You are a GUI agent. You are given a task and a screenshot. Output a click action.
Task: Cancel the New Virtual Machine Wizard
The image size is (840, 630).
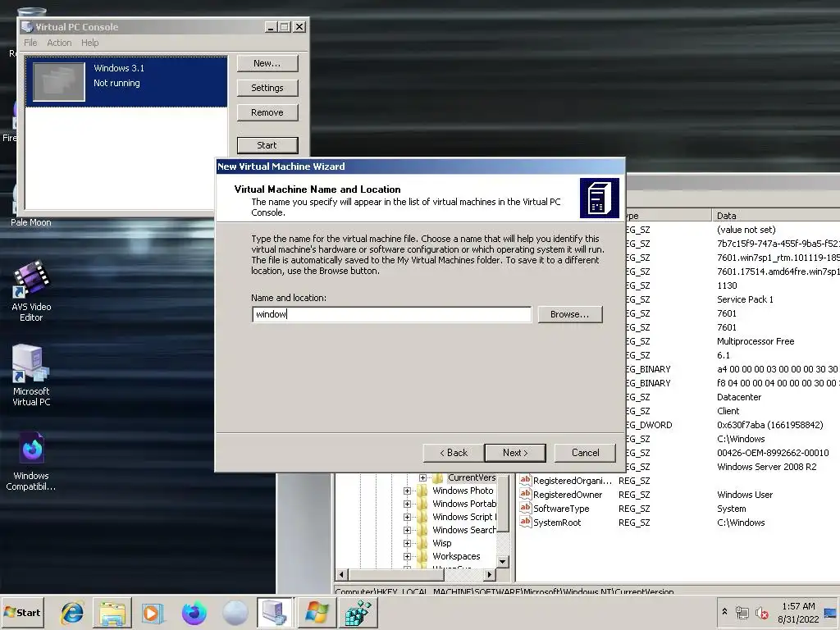click(x=585, y=453)
